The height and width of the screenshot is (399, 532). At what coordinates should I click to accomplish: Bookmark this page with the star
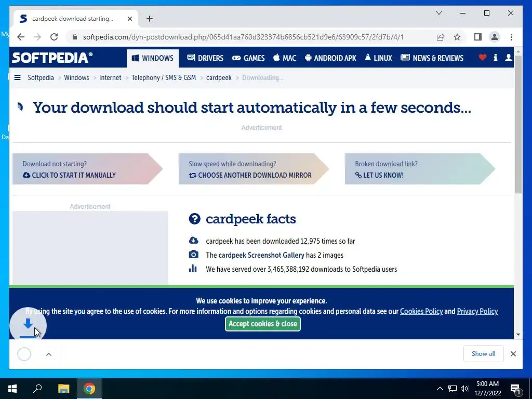click(x=457, y=37)
